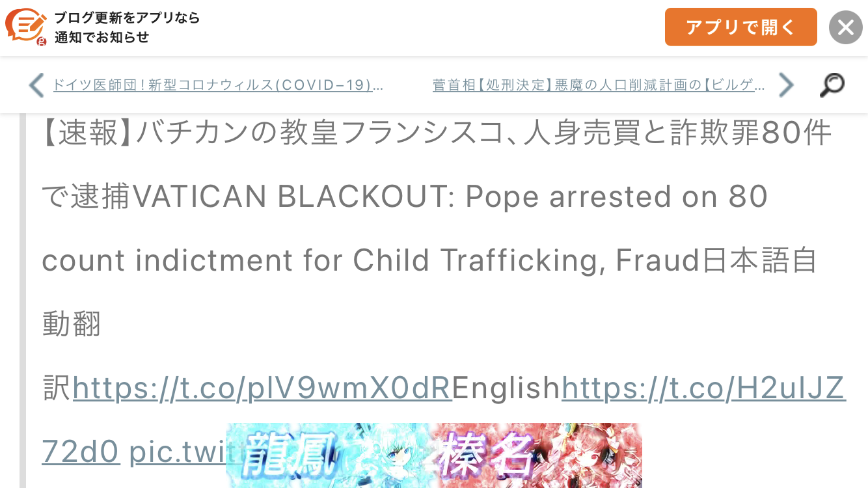
Task: Tap the 榛名 red banner image
Action: [538, 455]
